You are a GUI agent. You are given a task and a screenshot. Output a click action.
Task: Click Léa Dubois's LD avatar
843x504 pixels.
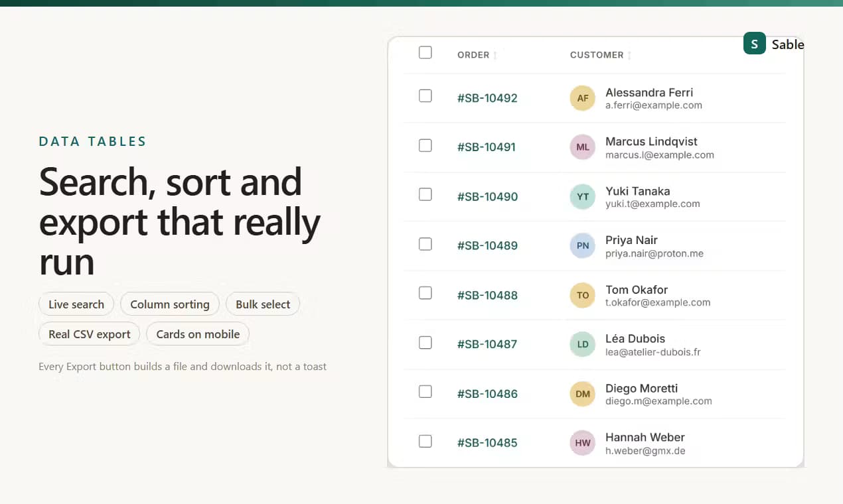click(x=583, y=344)
